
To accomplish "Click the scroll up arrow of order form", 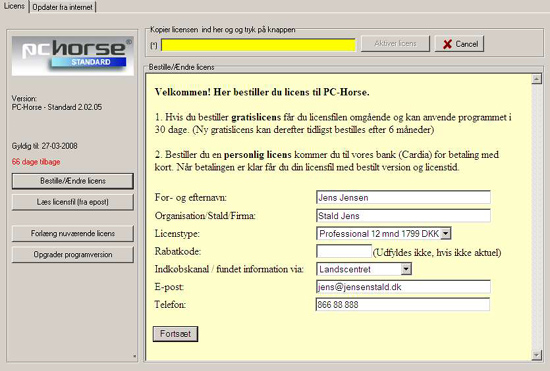I will tap(536, 79).
